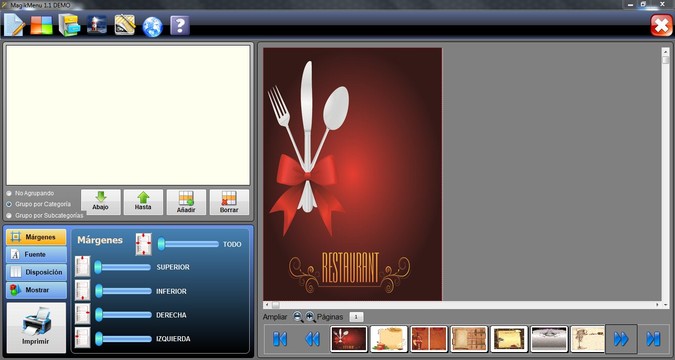The width and height of the screenshot is (675, 360).
Task: Open the new document pencil icon
Action: tap(14, 25)
